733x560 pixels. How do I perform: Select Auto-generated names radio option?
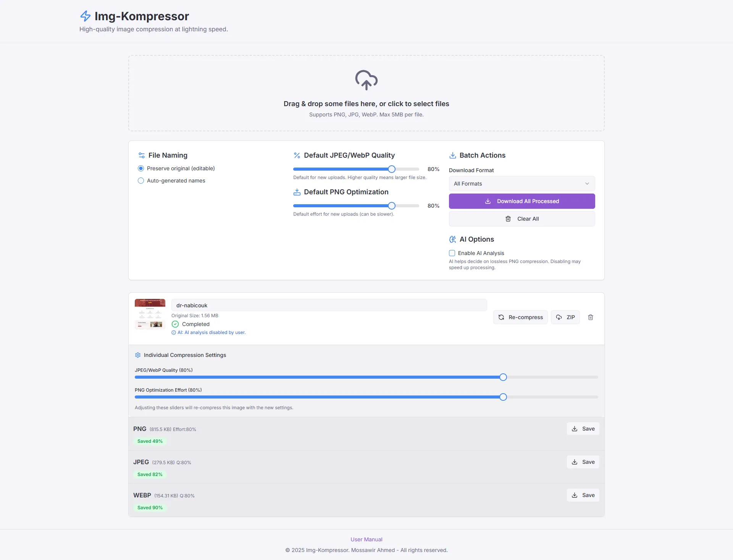[x=141, y=181]
